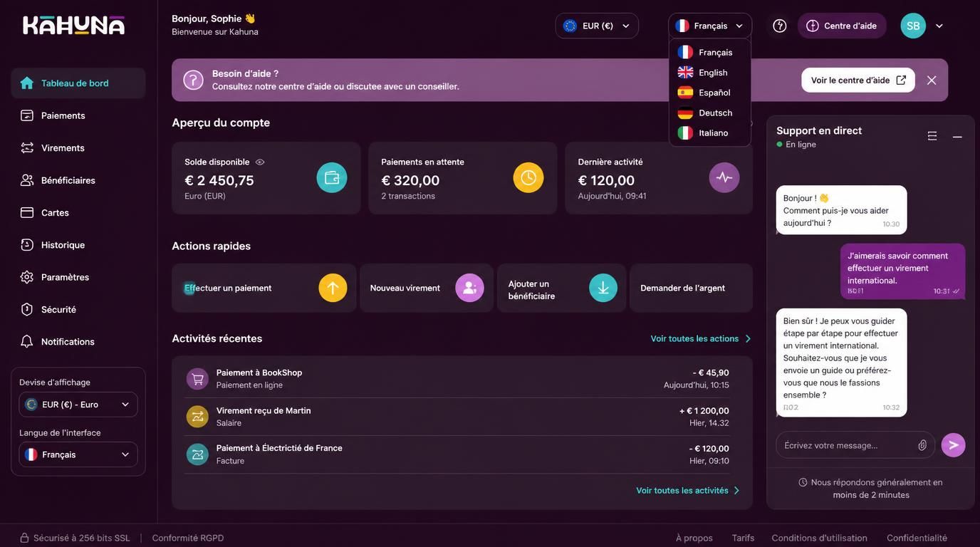Image resolution: width=980 pixels, height=547 pixels.
Task: Go to Paiements in the sidebar
Action: tap(78, 115)
